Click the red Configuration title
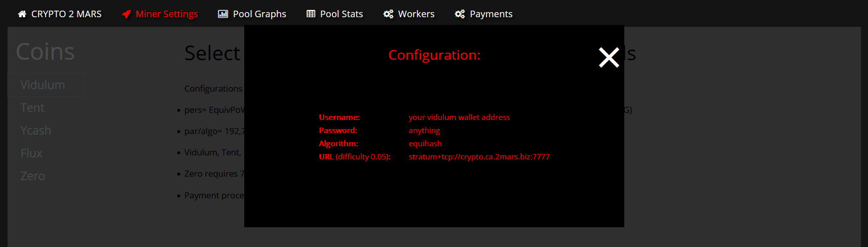Image resolution: width=868 pixels, height=247 pixels. (434, 55)
